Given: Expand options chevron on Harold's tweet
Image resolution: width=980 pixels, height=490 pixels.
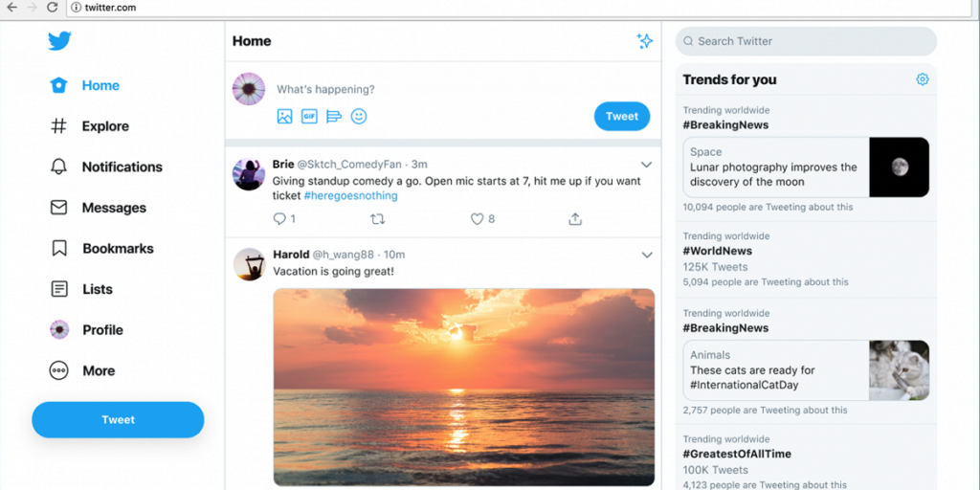Looking at the screenshot, I should pos(647,255).
